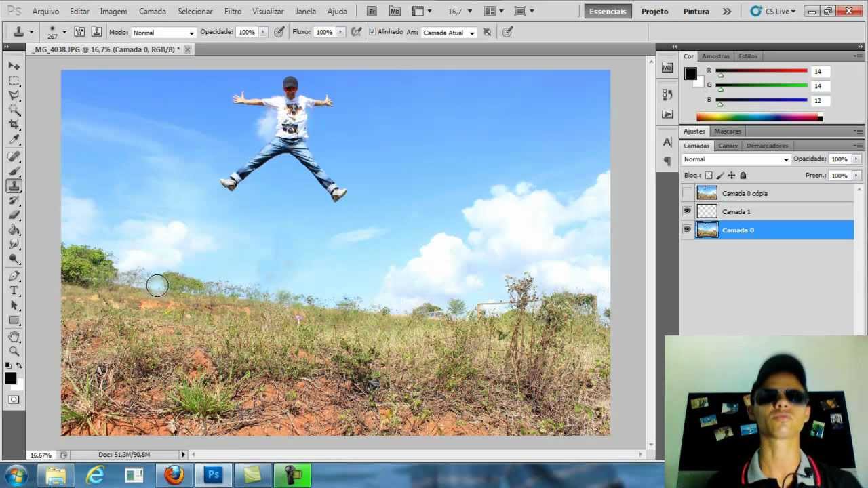Toggle the Alinhado checkbox
The width and height of the screenshot is (868, 488).
pos(372,32)
